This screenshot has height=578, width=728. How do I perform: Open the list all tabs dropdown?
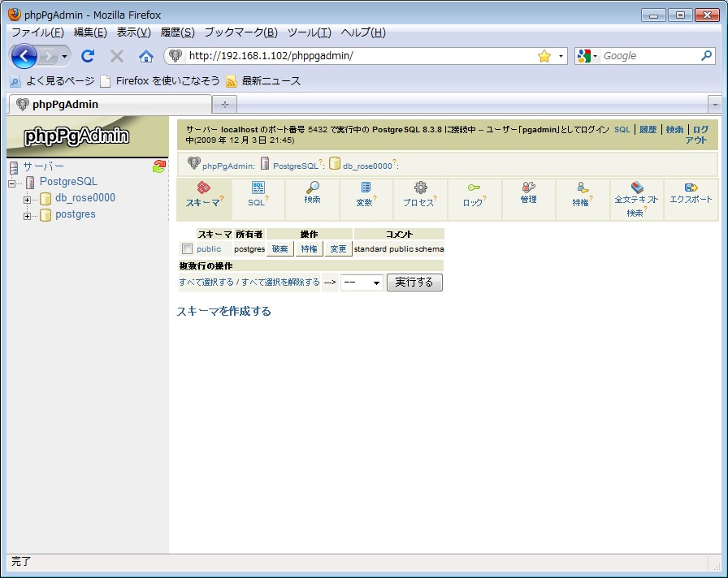[x=714, y=105]
